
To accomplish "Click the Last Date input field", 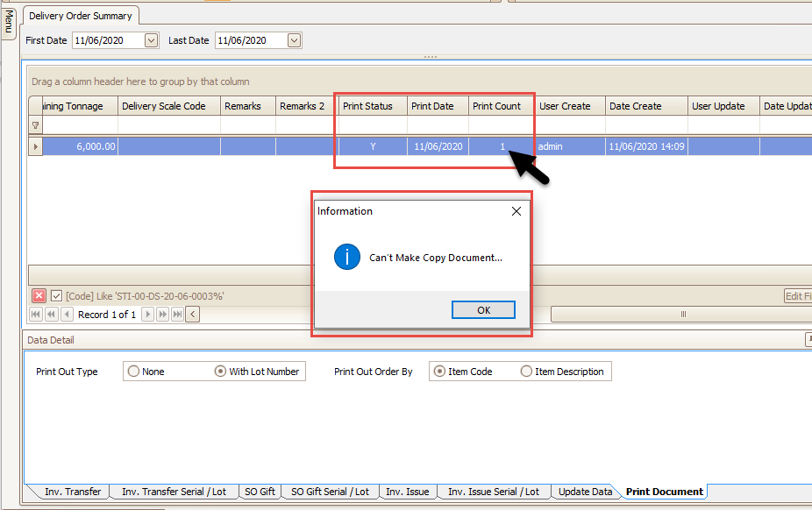I will tap(252, 40).
